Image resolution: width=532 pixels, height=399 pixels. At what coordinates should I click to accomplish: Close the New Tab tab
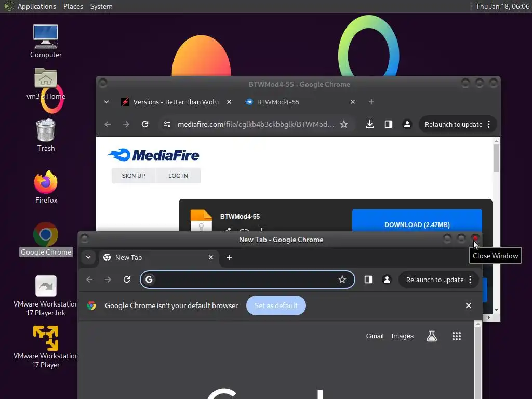pos(211,257)
